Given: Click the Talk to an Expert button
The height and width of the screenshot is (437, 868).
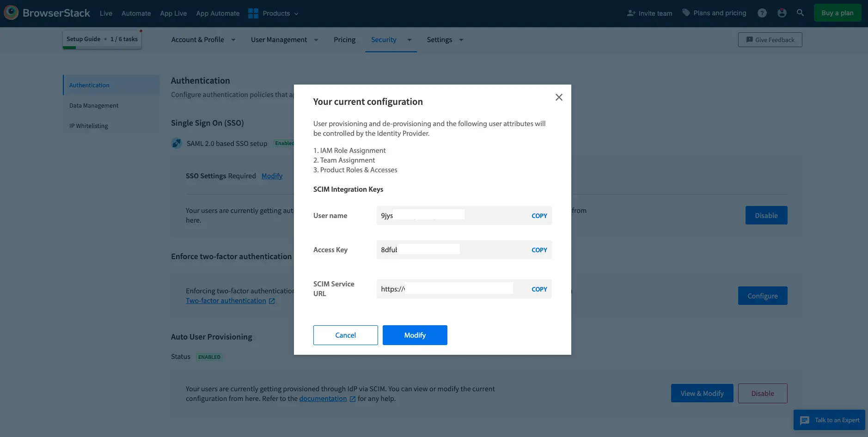Looking at the screenshot, I should (x=829, y=420).
